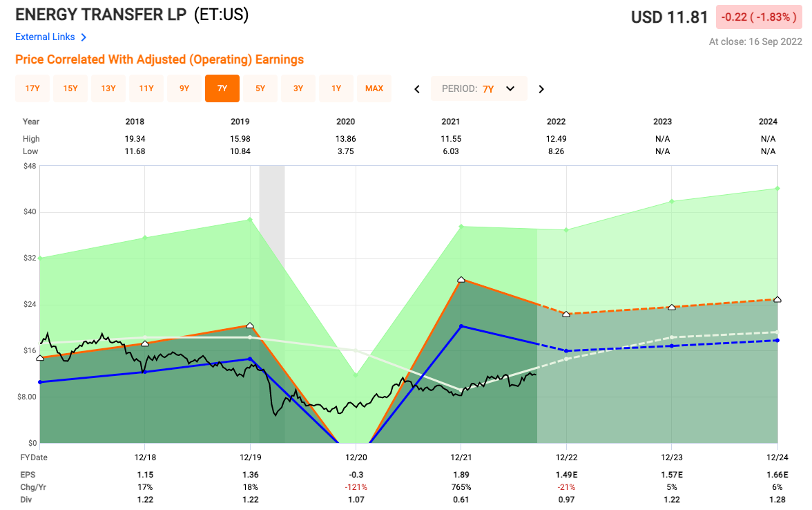Click the green diamond at 12/23 top
Viewport: 812px width, 510px height.
pyautogui.click(x=672, y=201)
